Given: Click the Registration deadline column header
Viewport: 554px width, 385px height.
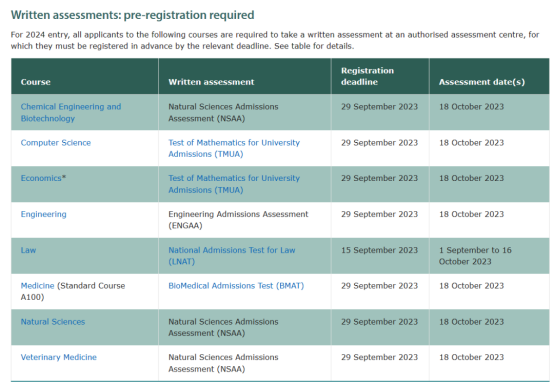Looking at the screenshot, I should pos(367,76).
